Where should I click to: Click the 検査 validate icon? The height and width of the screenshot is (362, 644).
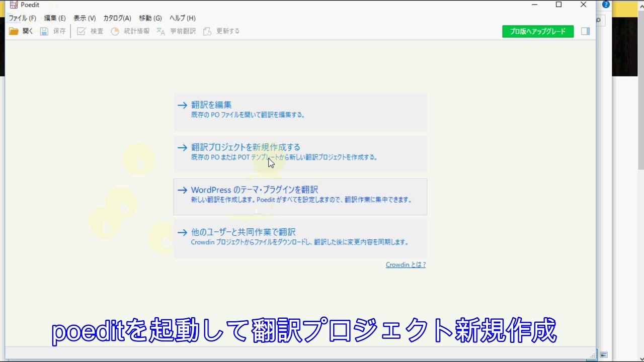pyautogui.click(x=81, y=31)
